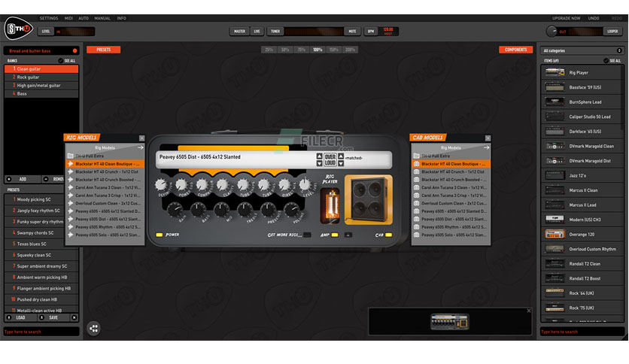Click cab icon of Carol Ann Tucana 3 Crisp
Viewport: 629px width, 364px height.
click(x=416, y=196)
